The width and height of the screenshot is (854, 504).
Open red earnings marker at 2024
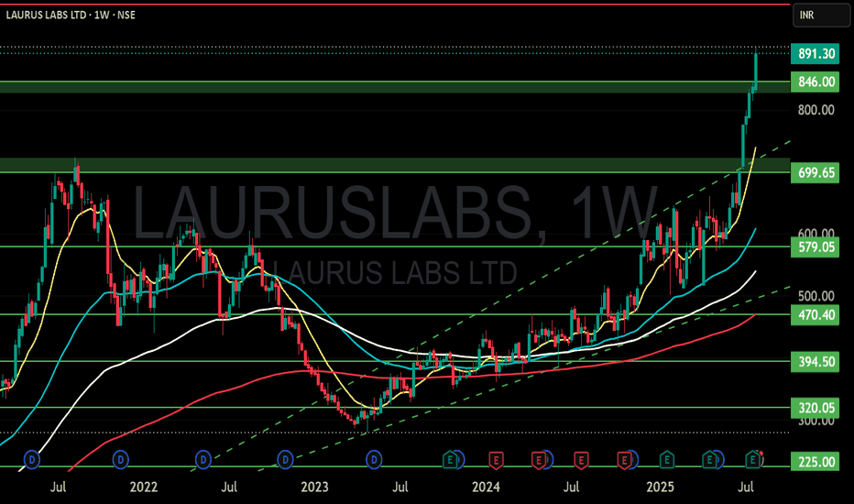496,460
